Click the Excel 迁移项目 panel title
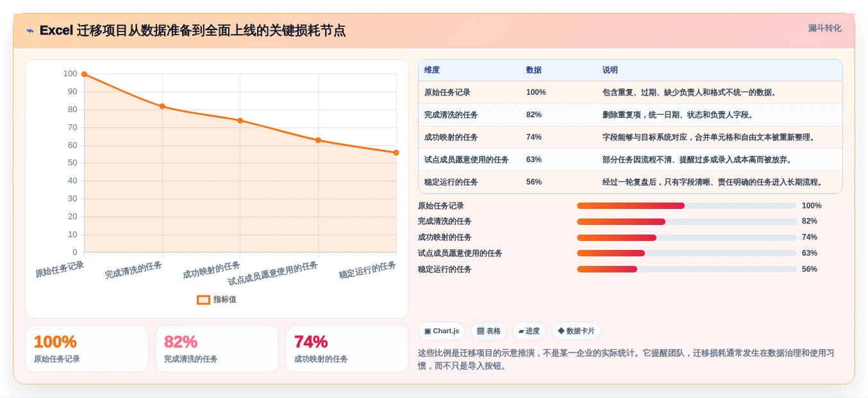The image size is (868, 398). point(192,31)
